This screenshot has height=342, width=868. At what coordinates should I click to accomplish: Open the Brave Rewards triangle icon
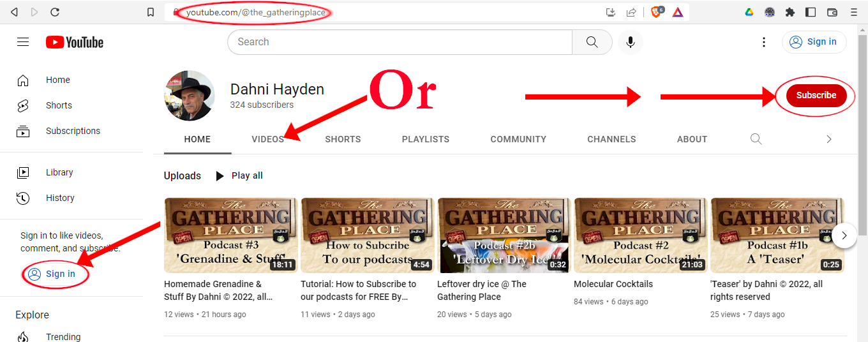click(x=678, y=12)
